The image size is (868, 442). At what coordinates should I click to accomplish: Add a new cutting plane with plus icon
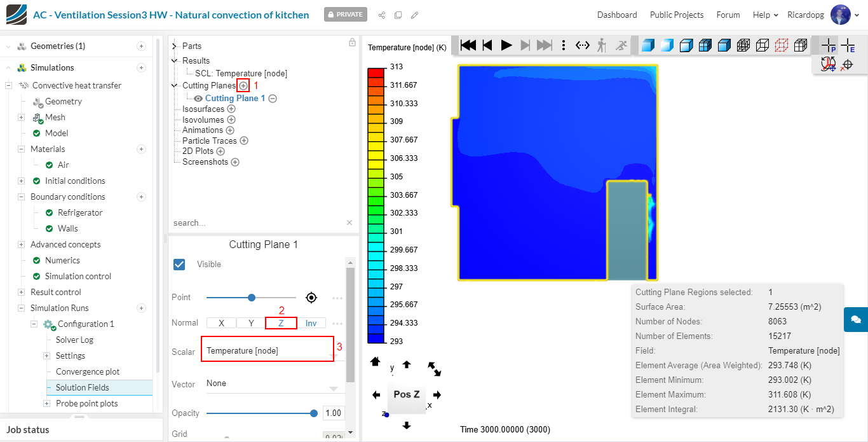point(243,85)
